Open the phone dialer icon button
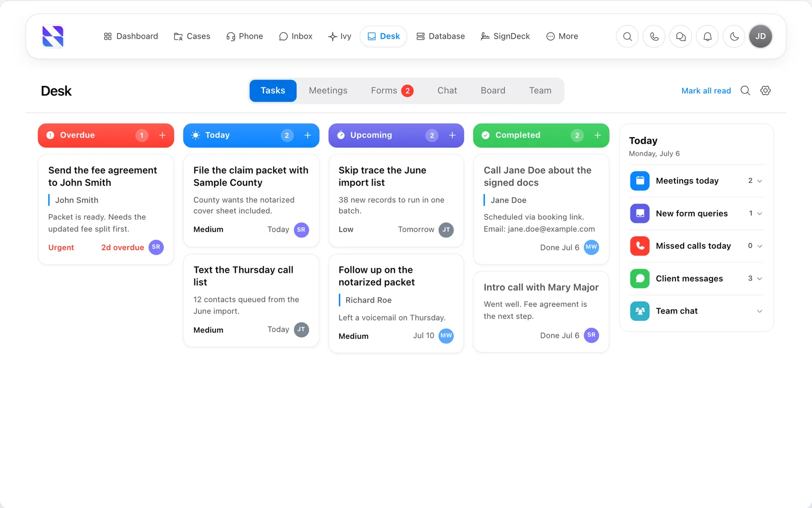The image size is (812, 508). click(654, 37)
